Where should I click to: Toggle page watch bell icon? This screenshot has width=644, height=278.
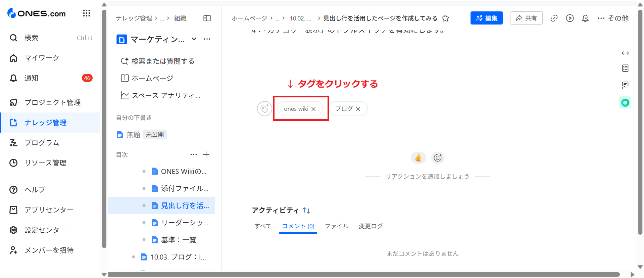(585, 18)
